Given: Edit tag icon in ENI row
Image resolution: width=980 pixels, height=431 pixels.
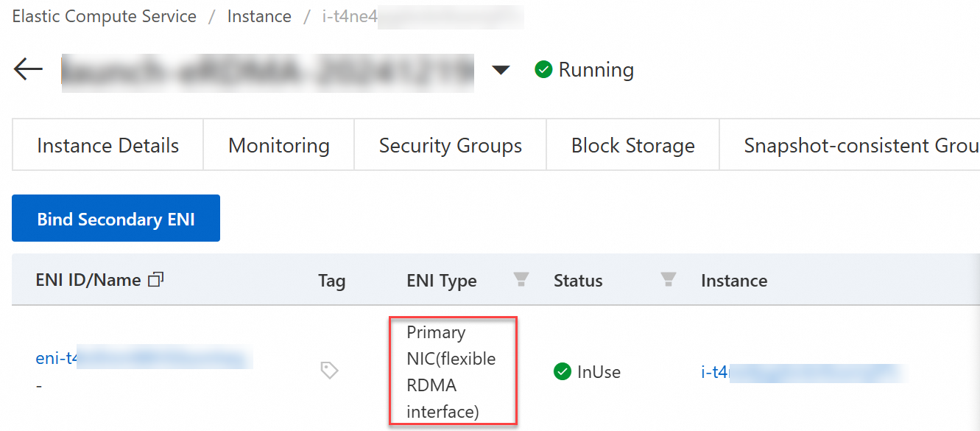Looking at the screenshot, I should point(329,370).
